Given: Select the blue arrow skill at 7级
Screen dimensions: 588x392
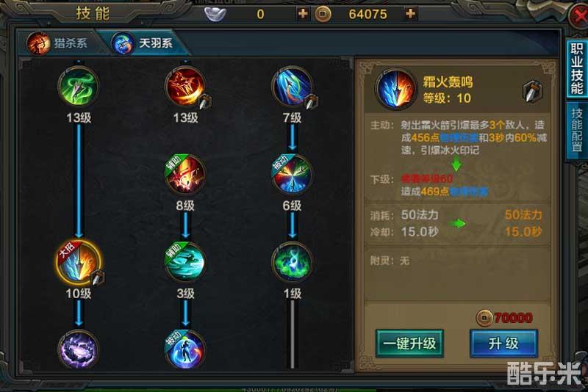Looking at the screenshot, I should coord(292,87).
